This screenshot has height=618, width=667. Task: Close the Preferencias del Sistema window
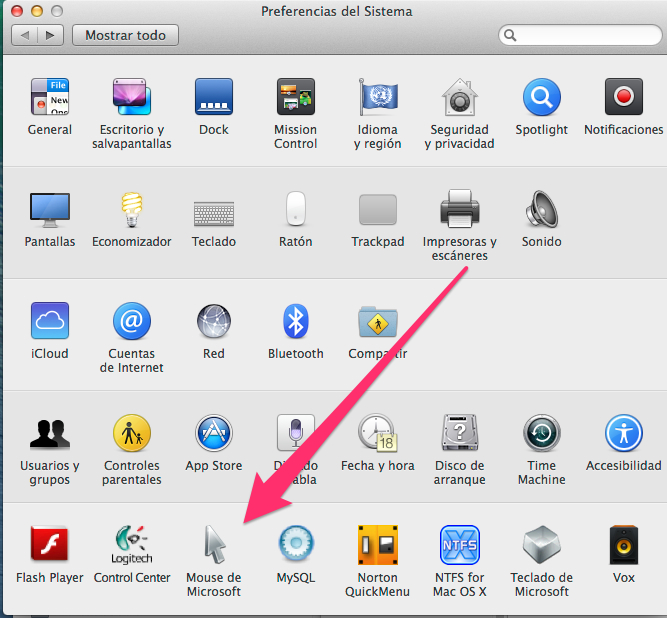point(17,11)
